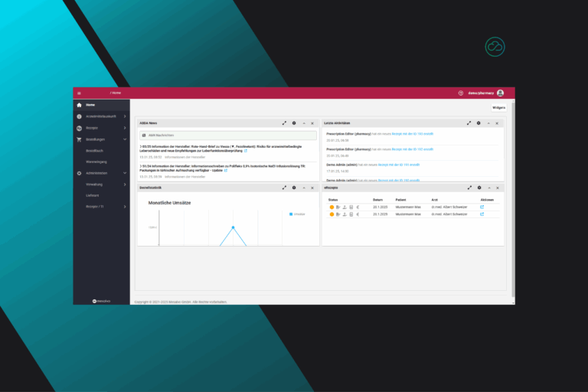Expand the Rezepte sidebar submenu
Image resolution: width=588 pixels, height=392 pixels.
pyautogui.click(x=125, y=128)
